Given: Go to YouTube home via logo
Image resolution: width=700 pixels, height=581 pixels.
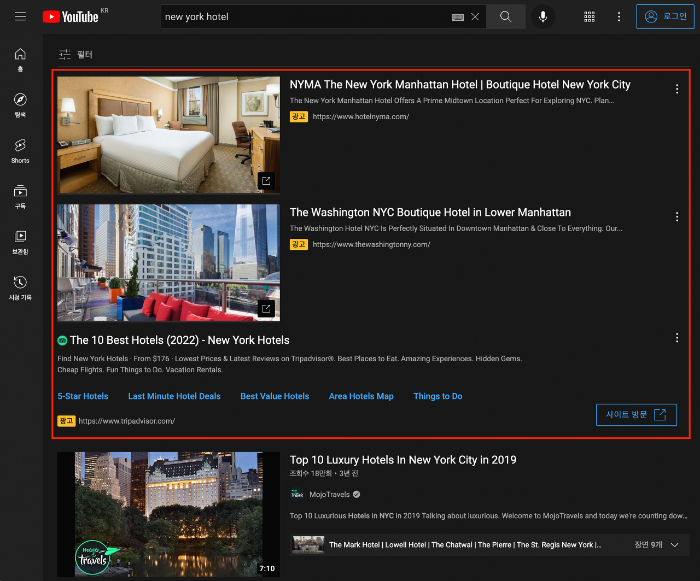Looking at the screenshot, I should pyautogui.click(x=71, y=17).
